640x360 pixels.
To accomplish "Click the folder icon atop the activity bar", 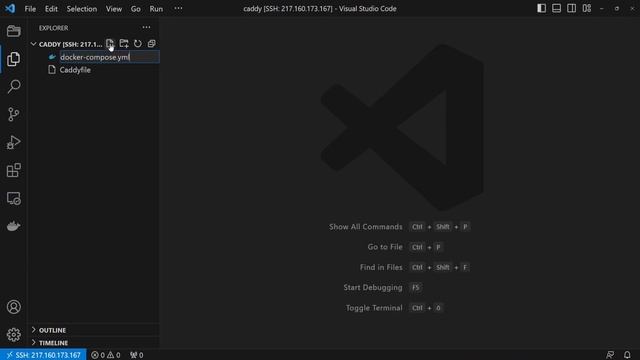I will 13,31.
